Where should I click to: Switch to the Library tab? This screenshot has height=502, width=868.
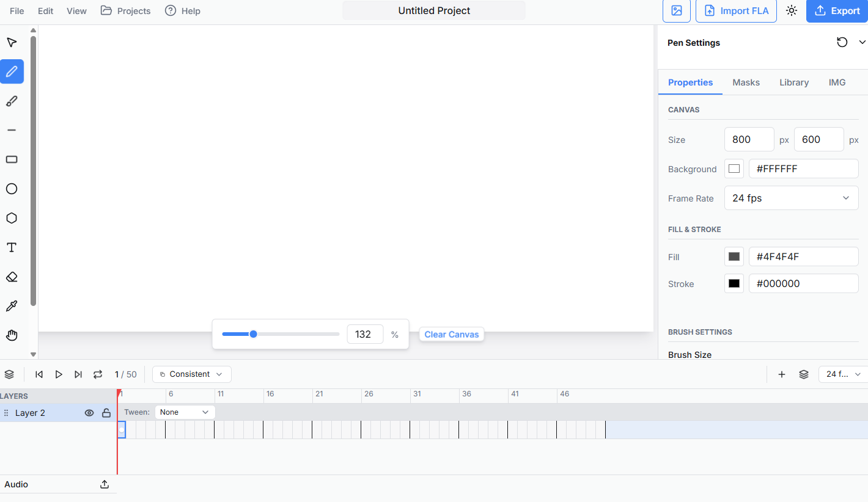[x=794, y=82]
